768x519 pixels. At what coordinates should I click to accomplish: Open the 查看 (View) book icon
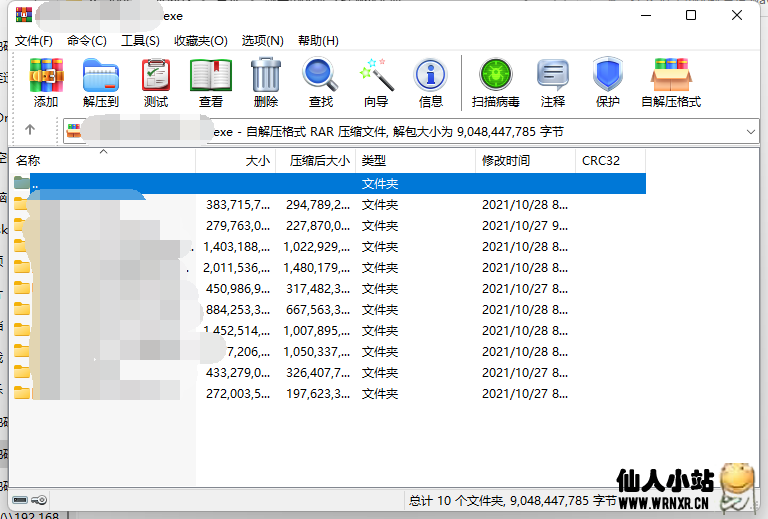(x=211, y=82)
